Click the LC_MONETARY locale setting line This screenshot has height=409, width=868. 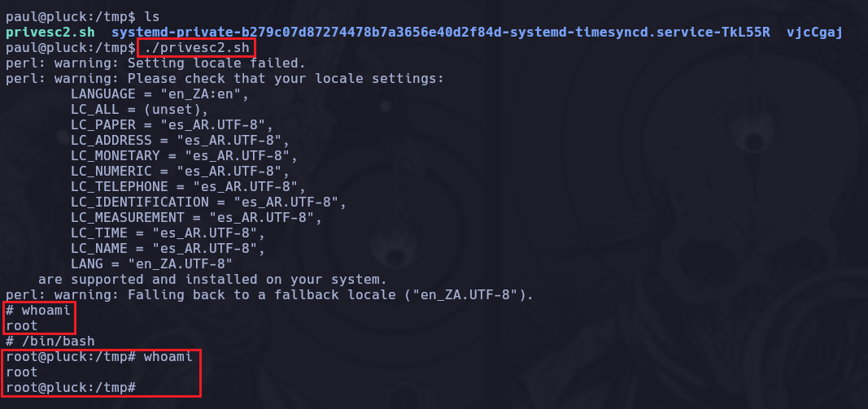tap(184, 155)
